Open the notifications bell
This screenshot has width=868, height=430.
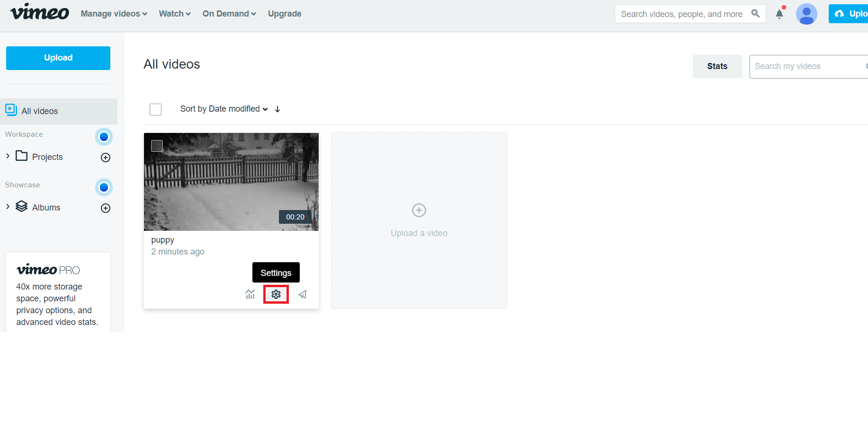point(779,14)
